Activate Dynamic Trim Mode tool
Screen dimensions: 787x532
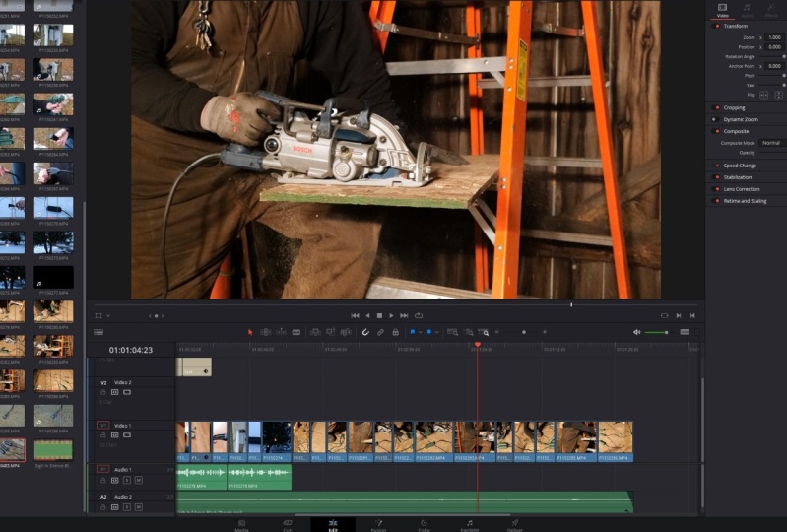tap(281, 332)
